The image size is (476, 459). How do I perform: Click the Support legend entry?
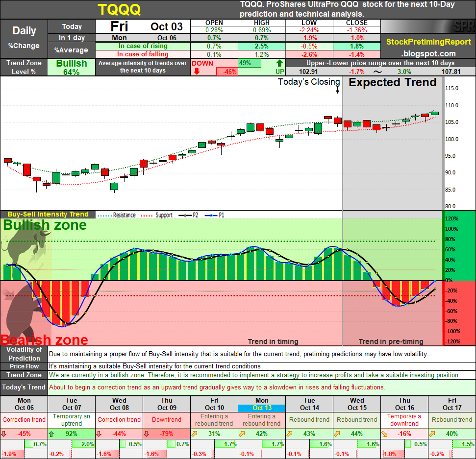point(157,215)
